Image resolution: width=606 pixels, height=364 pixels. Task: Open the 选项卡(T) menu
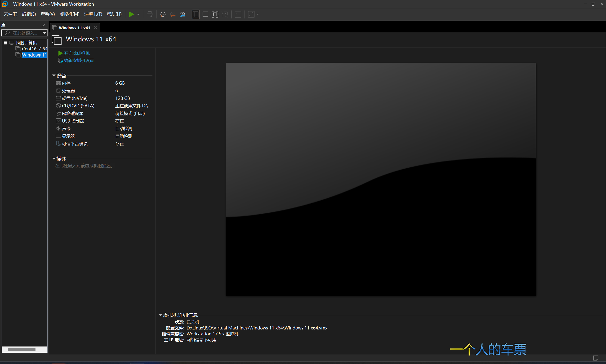pos(93,14)
